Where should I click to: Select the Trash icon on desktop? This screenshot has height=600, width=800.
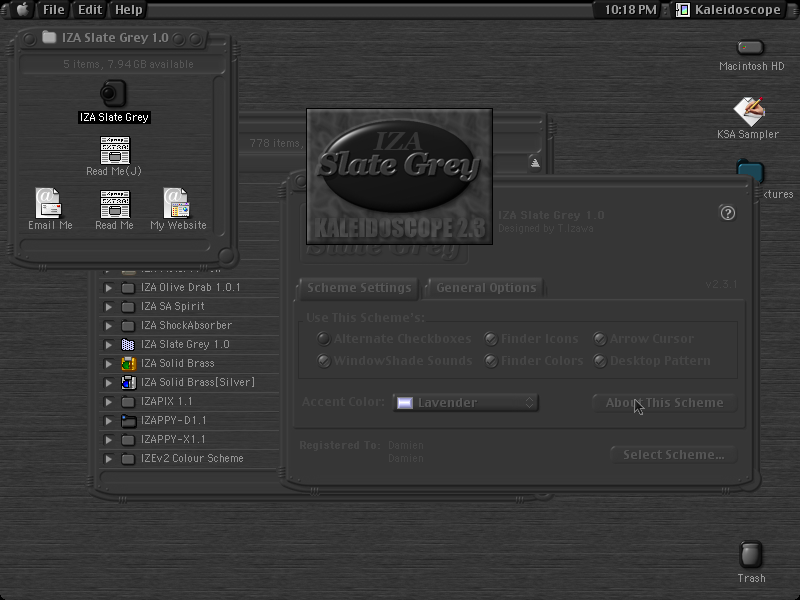point(751,555)
